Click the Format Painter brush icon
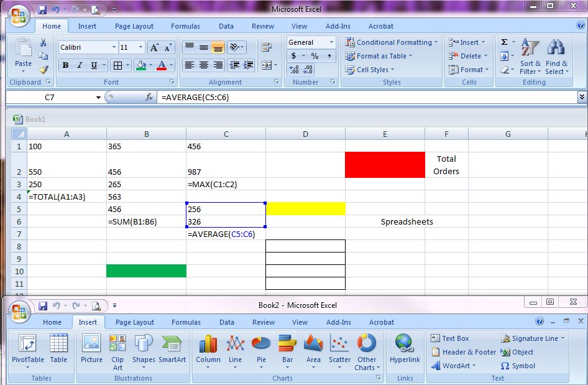The image size is (588, 385). pos(44,70)
